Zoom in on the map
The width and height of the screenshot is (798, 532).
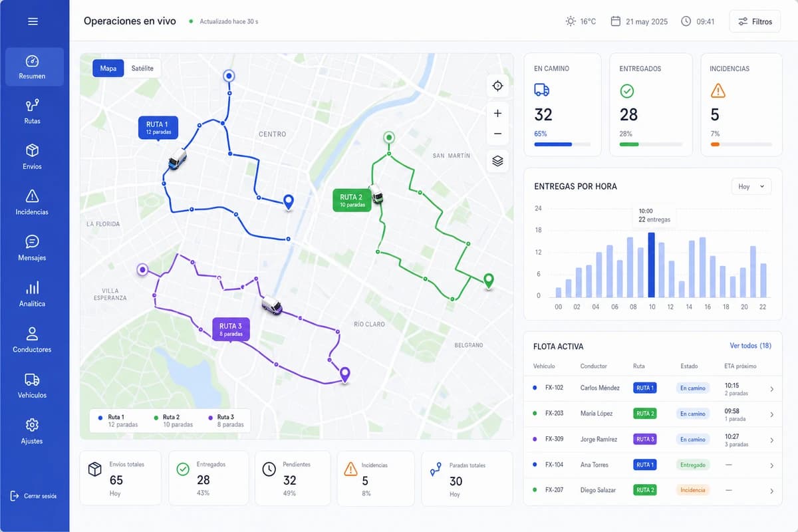(x=498, y=113)
